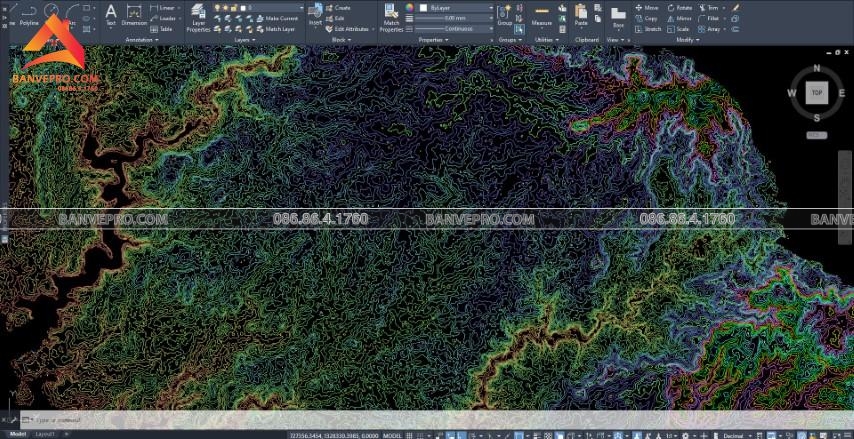Open the lineweight dropdown
Viewport: 854px width, 439px height.
455,19
